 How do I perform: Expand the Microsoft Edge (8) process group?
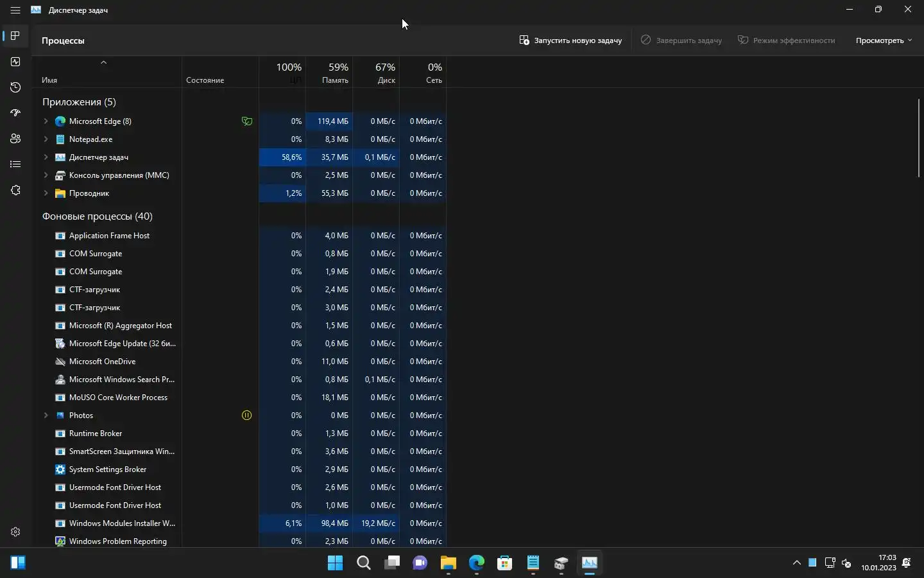[46, 121]
